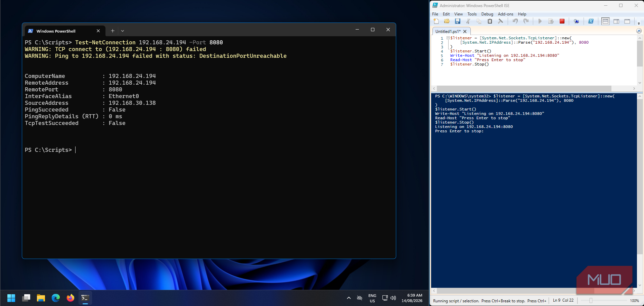Open the Tools menu in PowerShell ISE
Viewport: 644px width, 306px height.
pyautogui.click(x=472, y=14)
